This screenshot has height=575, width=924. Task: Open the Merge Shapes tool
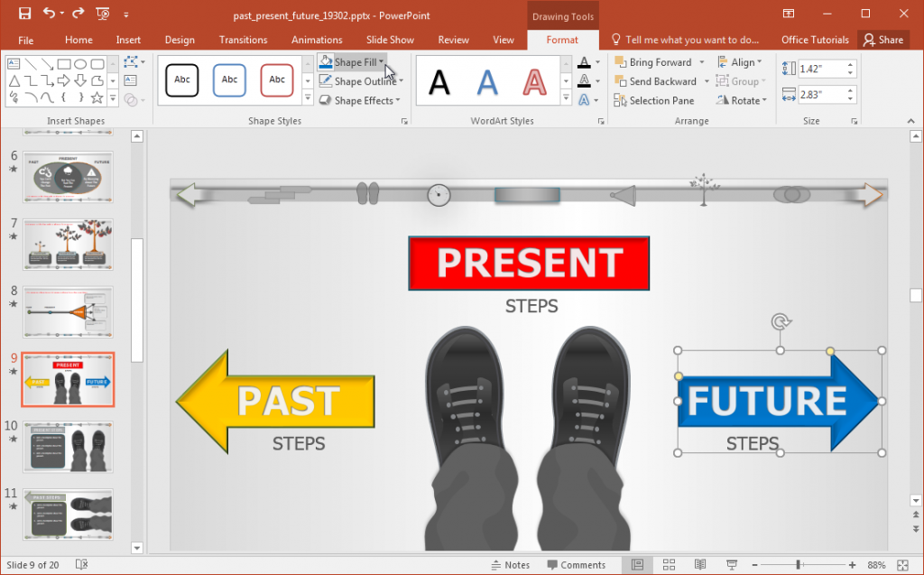pos(131,99)
